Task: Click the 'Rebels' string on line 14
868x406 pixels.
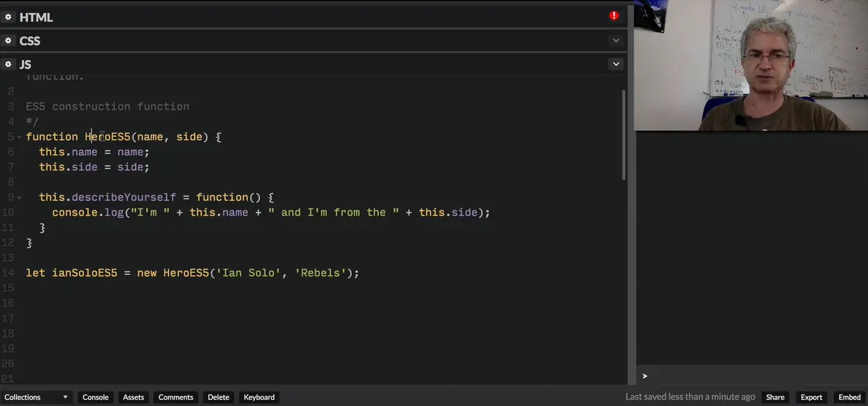Action: click(320, 273)
